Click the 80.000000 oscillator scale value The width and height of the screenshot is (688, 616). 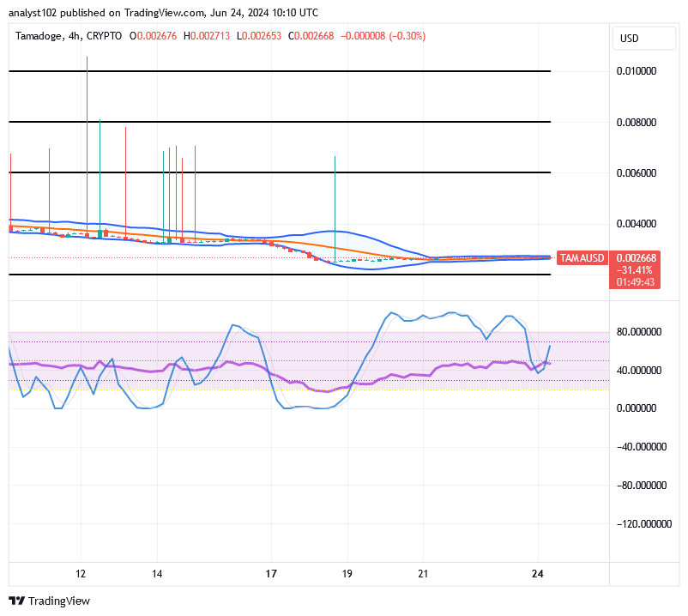click(x=637, y=331)
